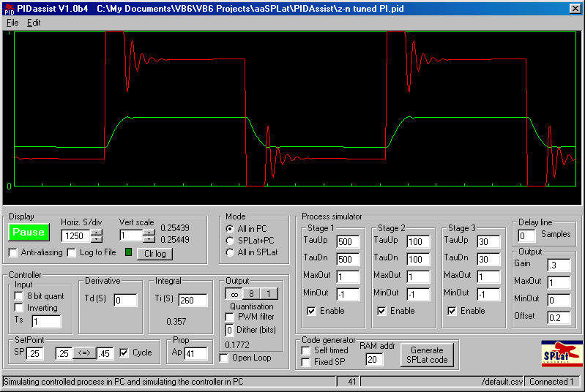Click the PIDassist title bar icon
Image resolution: width=585 pixels, height=392 pixels.
[8, 7]
